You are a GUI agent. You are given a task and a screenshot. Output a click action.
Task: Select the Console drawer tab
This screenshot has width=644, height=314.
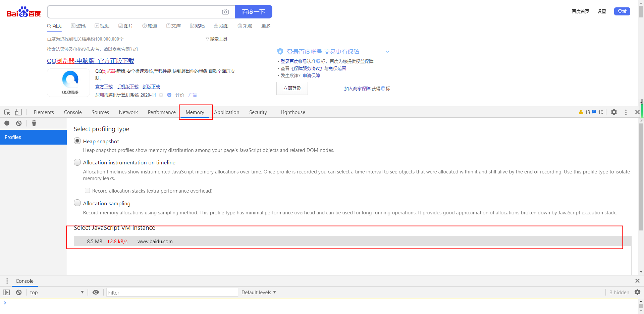(x=24, y=281)
